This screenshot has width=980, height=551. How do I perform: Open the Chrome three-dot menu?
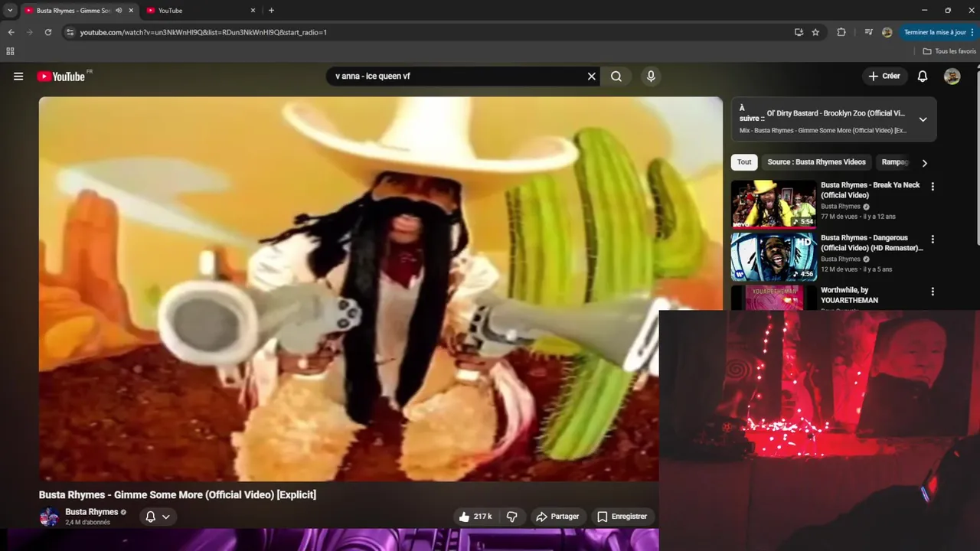(974, 32)
